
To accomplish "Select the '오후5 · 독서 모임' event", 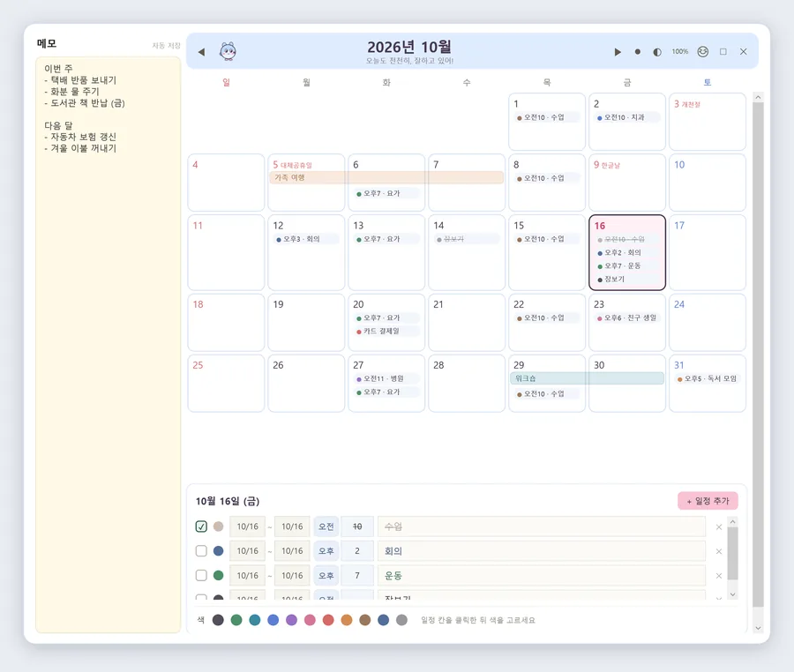I will click(707, 378).
